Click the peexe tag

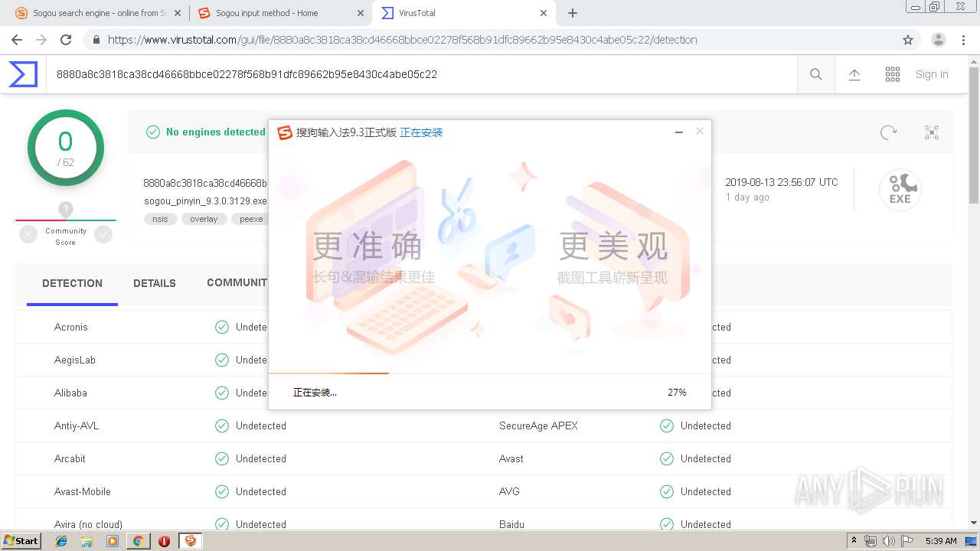(251, 219)
